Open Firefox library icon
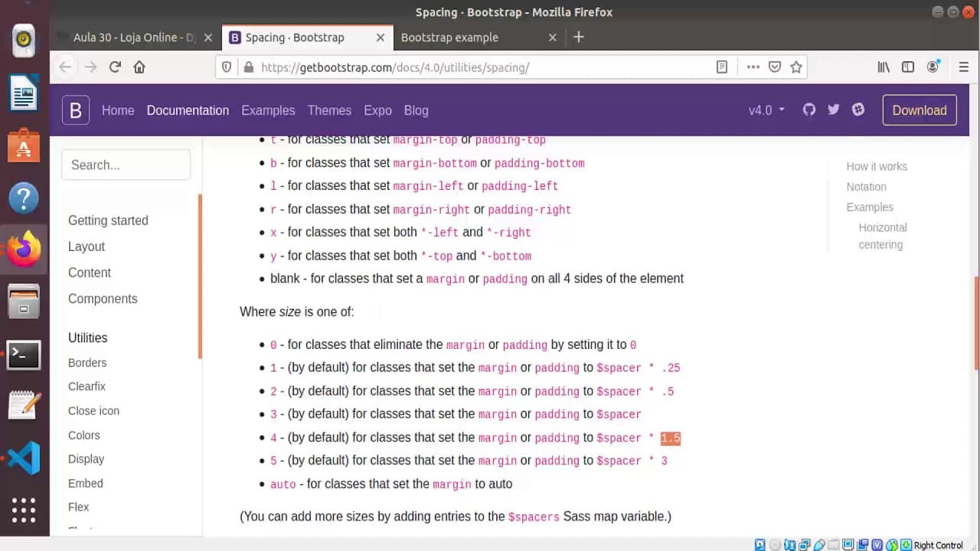 point(884,67)
